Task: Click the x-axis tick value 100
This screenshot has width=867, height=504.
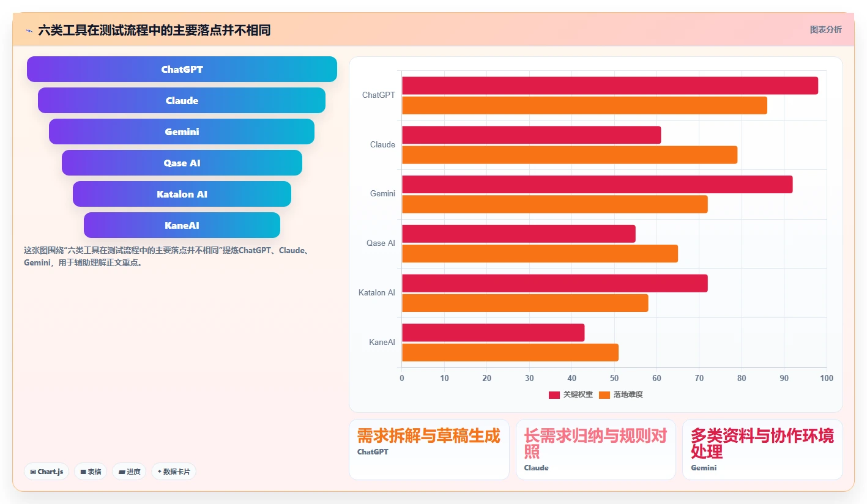Action: click(x=827, y=379)
